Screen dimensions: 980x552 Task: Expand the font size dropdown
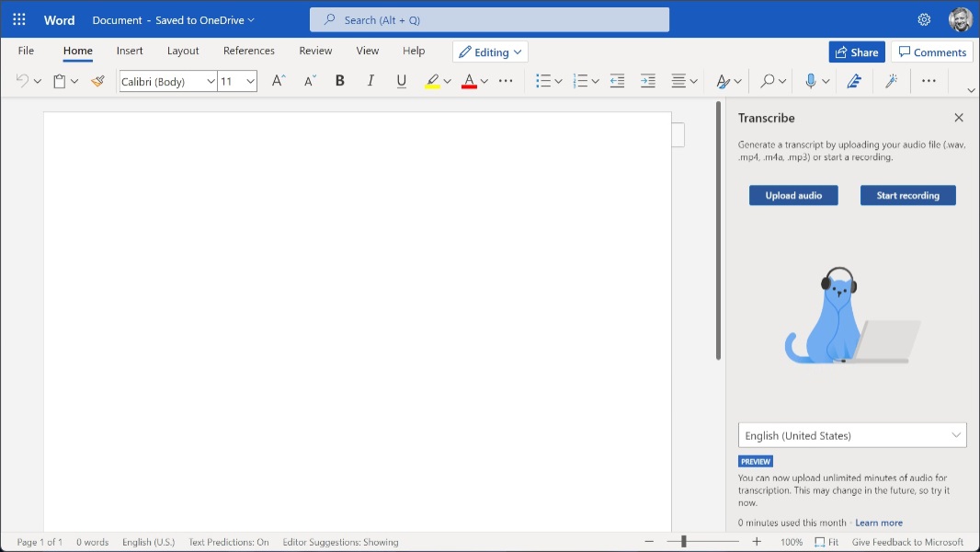point(249,81)
